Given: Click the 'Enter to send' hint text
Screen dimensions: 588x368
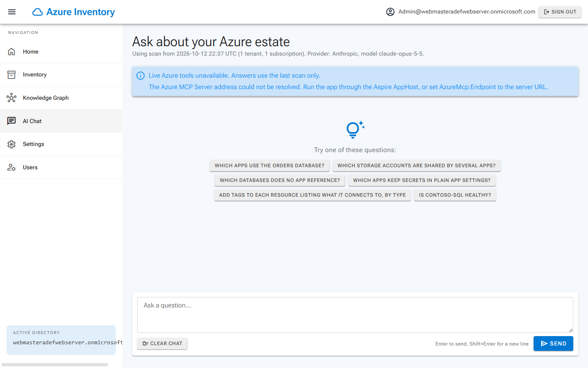Looking at the screenshot, I should (482, 344).
